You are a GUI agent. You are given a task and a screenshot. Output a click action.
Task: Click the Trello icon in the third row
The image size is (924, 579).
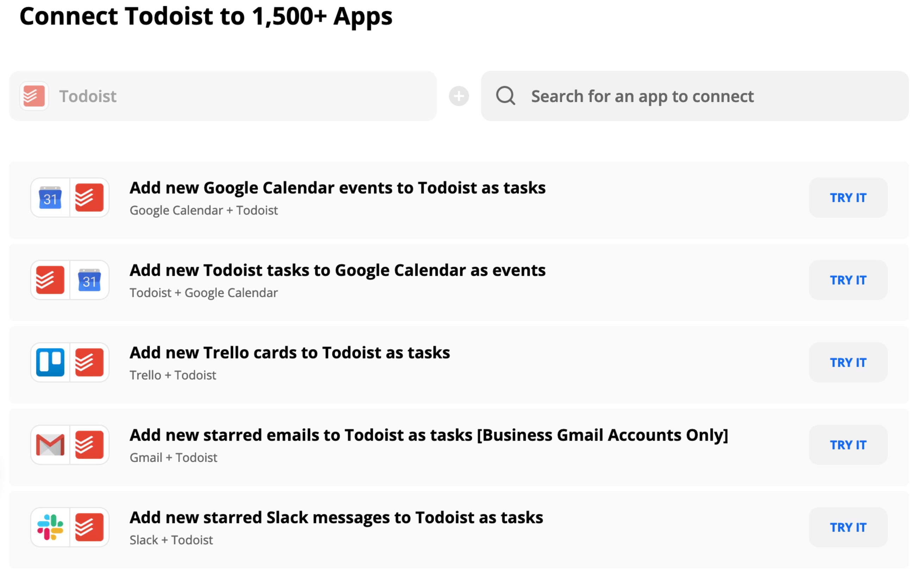[x=50, y=362]
